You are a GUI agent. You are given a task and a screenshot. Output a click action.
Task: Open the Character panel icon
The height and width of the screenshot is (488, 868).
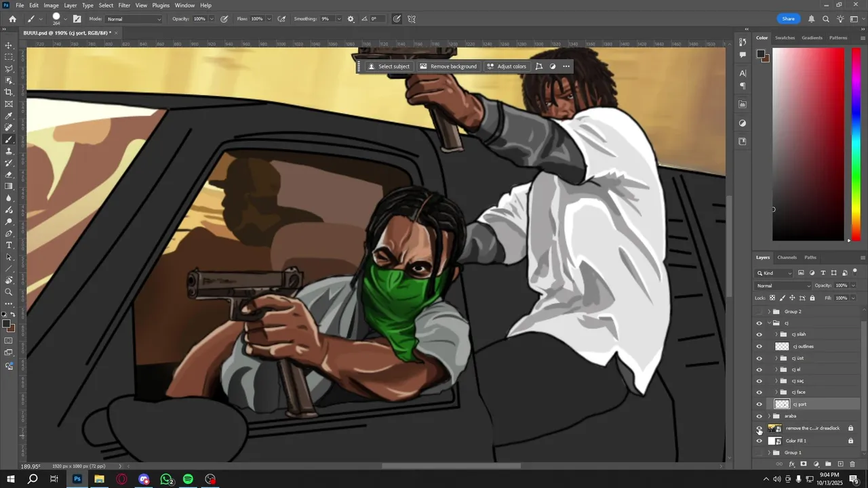click(x=743, y=73)
